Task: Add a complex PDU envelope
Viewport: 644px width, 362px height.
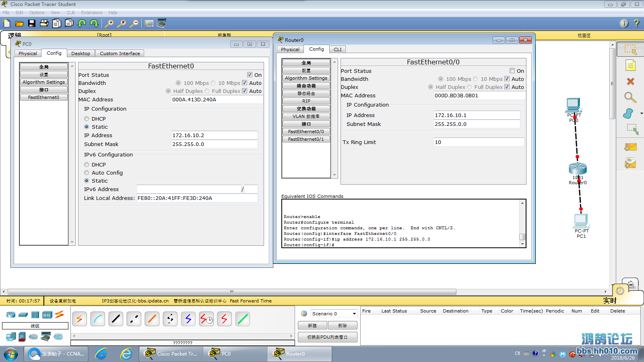Action: click(630, 163)
